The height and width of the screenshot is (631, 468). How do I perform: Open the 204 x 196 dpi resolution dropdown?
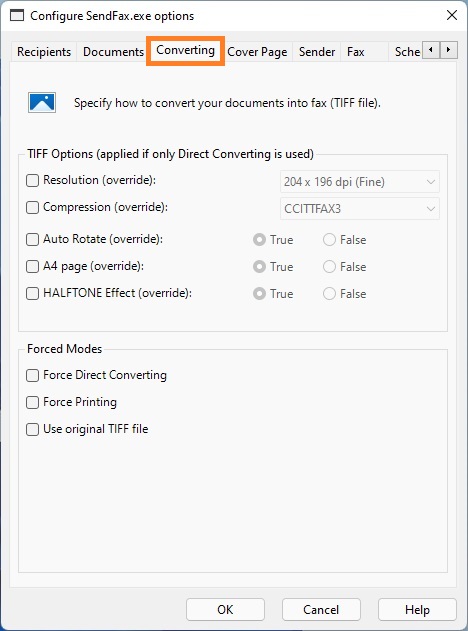[x=360, y=182]
